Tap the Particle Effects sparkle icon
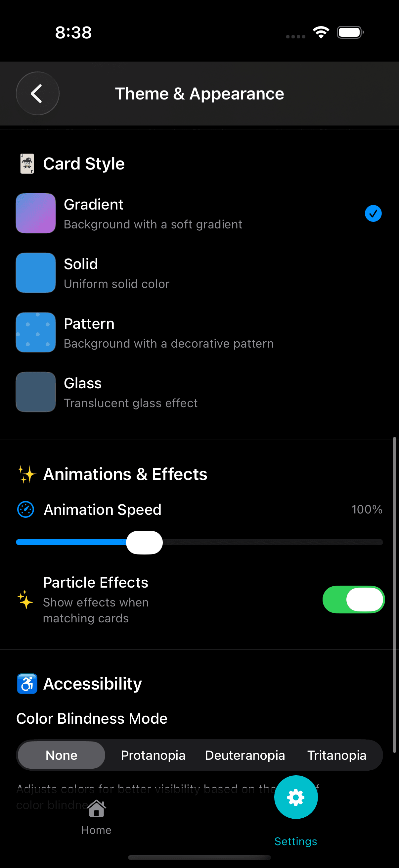 coord(25,600)
